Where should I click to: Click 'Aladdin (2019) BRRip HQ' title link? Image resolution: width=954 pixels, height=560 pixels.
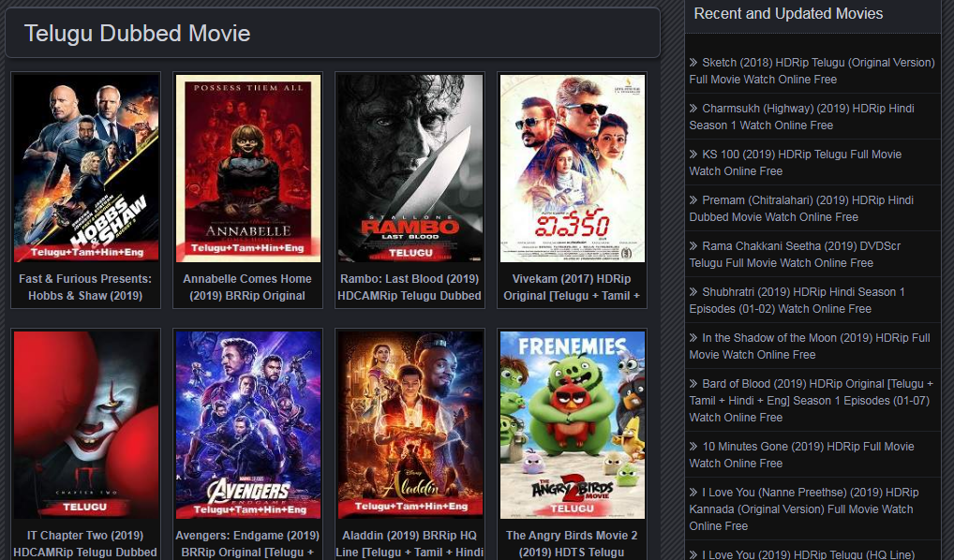tap(410, 543)
